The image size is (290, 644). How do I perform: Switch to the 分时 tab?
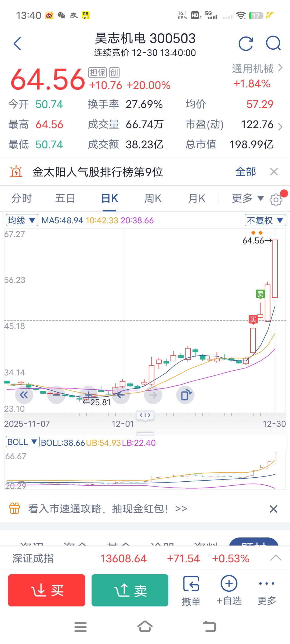pos(21,199)
